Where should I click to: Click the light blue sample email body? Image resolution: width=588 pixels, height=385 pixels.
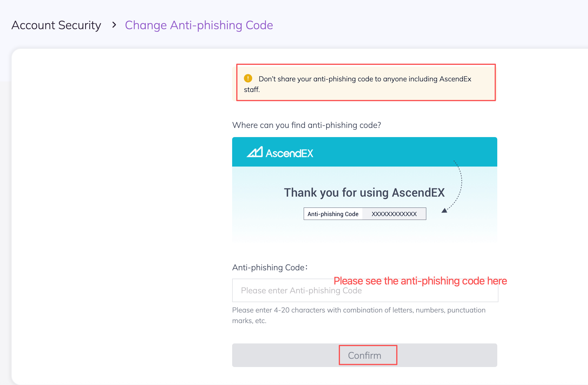[x=365, y=230]
